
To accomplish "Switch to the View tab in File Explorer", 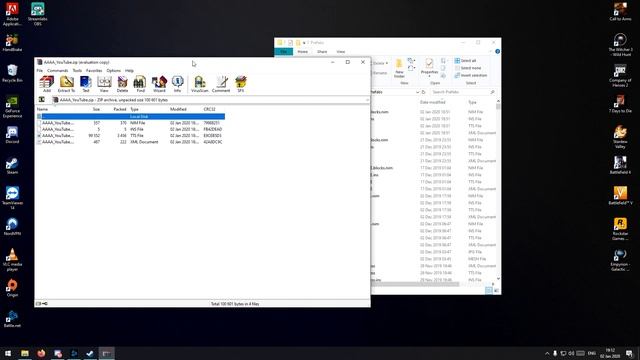I will click(x=341, y=52).
